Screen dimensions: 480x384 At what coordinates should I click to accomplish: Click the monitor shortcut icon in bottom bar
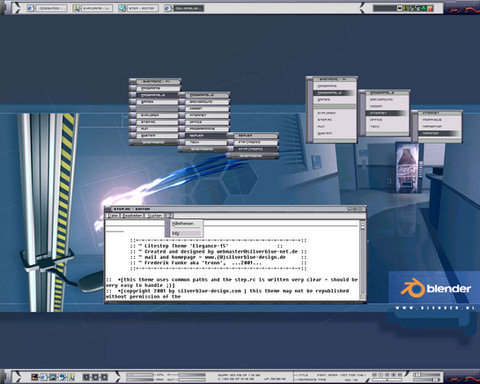(53, 377)
